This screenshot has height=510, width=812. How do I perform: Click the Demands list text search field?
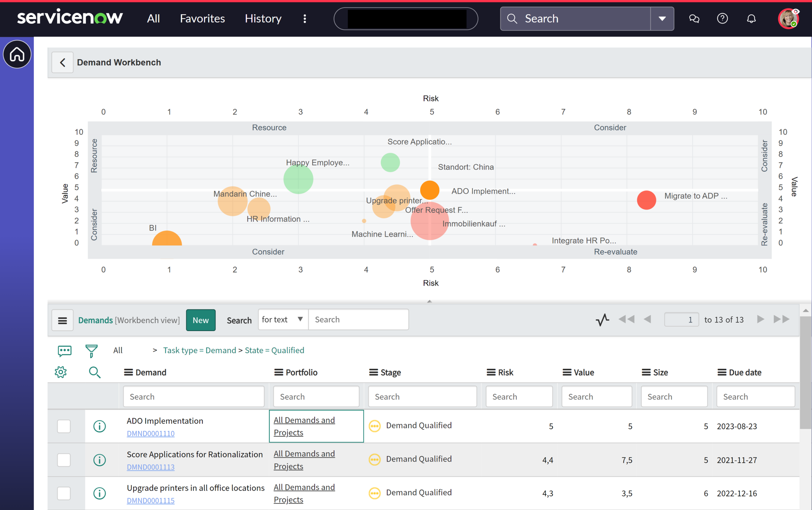[x=358, y=320]
